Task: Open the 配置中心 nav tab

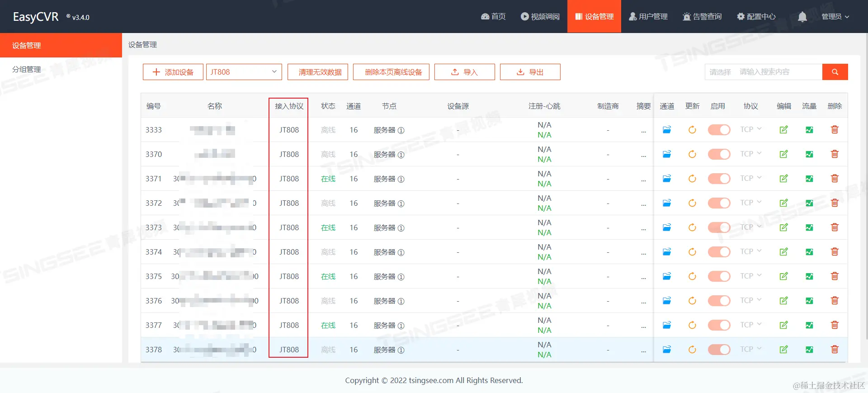Action: point(756,17)
